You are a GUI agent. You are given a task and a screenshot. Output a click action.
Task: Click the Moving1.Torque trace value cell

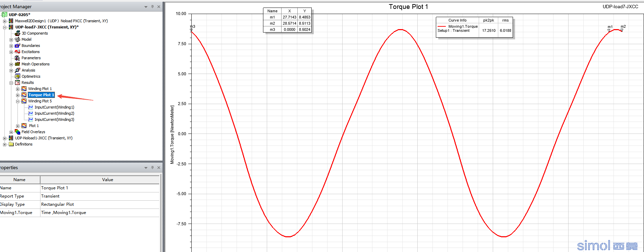[x=100, y=213]
